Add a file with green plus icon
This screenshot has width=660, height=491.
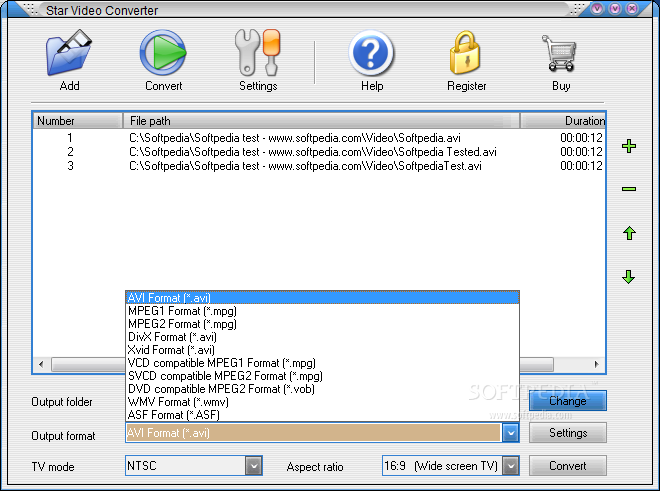[629, 146]
